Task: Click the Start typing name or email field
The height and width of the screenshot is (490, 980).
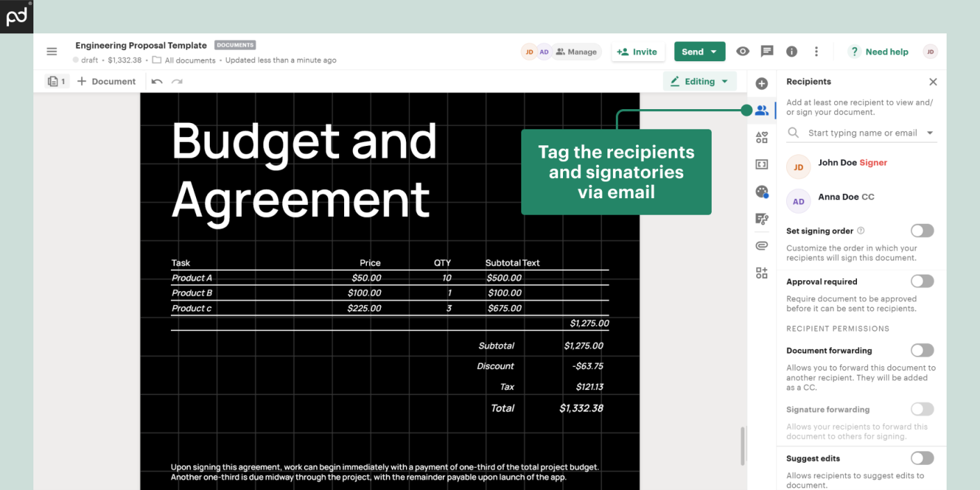Action: click(x=862, y=133)
